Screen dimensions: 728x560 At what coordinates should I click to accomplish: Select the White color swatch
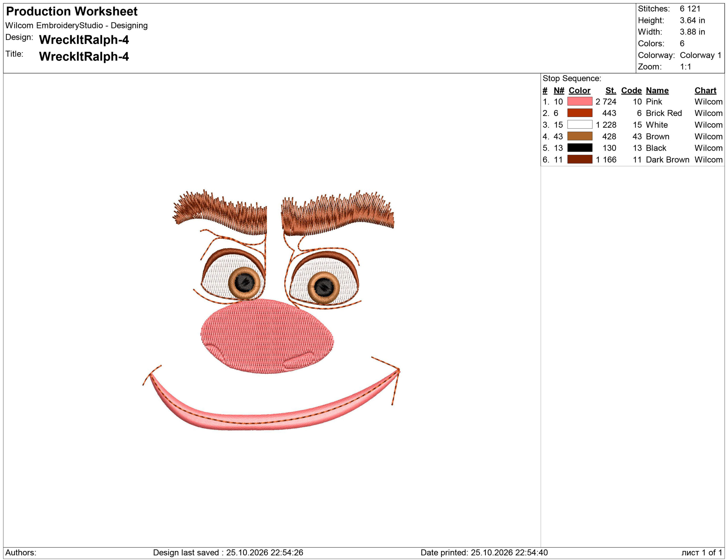tap(580, 125)
